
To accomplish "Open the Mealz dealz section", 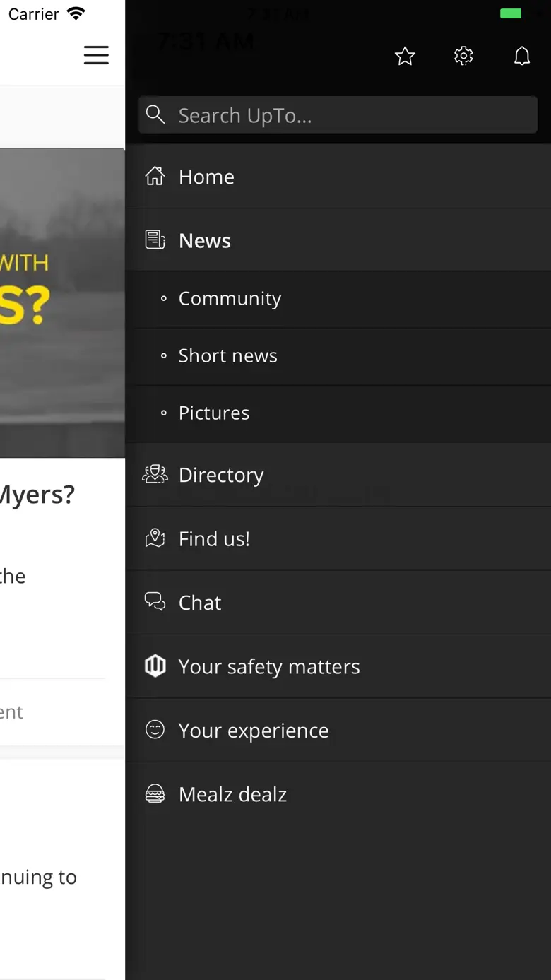I will point(232,794).
